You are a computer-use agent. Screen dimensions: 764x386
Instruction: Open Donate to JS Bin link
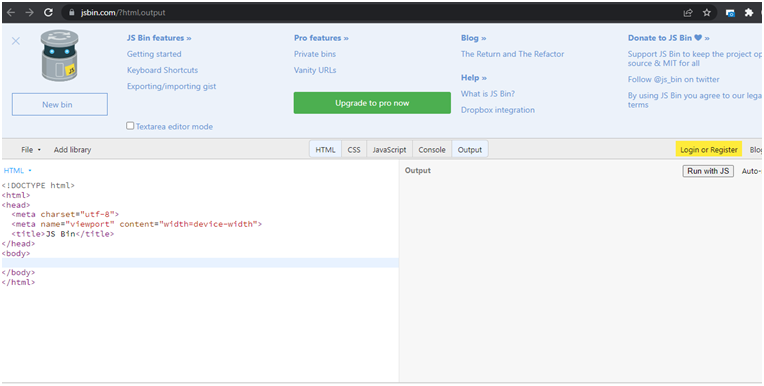pyautogui.click(x=668, y=38)
